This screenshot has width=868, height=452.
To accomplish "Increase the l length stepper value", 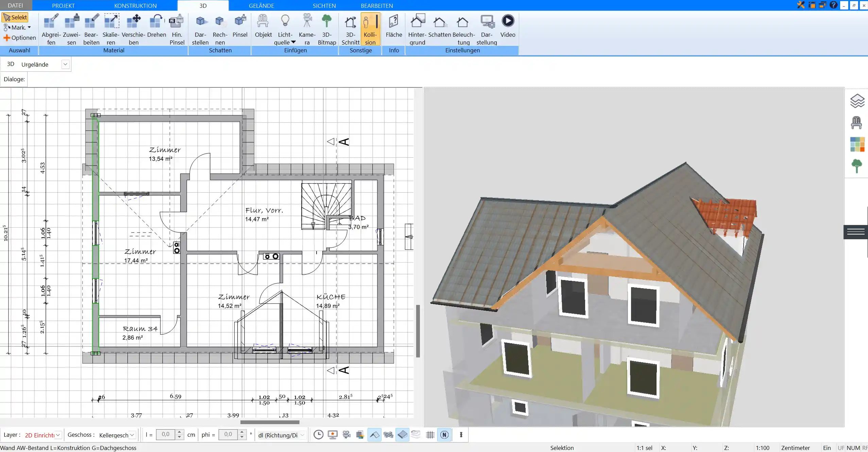I will coord(180,432).
